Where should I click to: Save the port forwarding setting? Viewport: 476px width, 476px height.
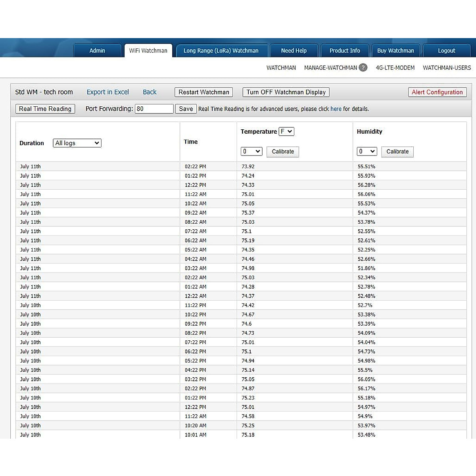pos(186,109)
